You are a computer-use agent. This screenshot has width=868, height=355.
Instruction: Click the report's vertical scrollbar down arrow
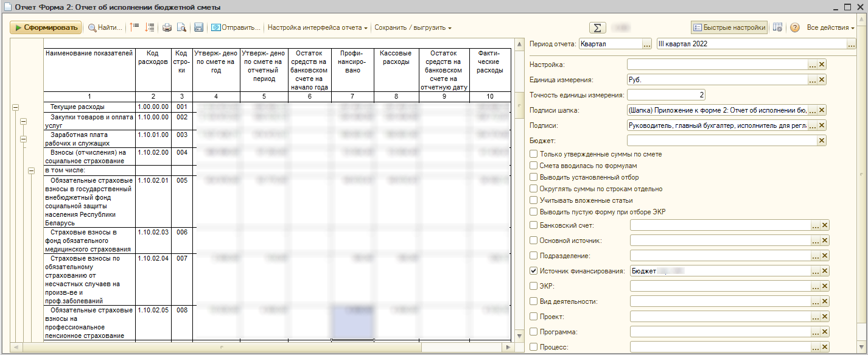coord(519,336)
